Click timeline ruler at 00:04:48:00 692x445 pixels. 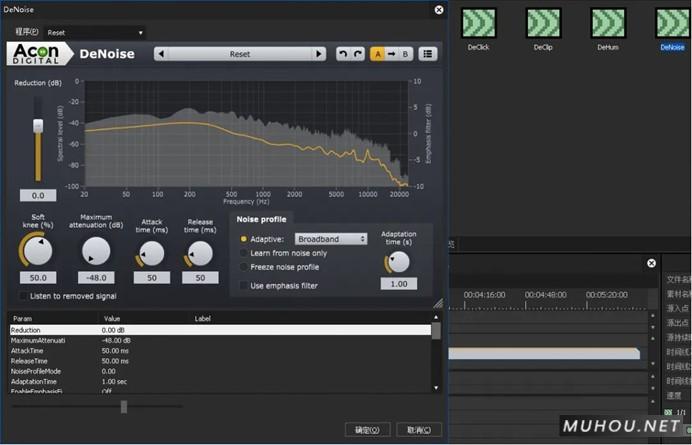tap(545, 295)
